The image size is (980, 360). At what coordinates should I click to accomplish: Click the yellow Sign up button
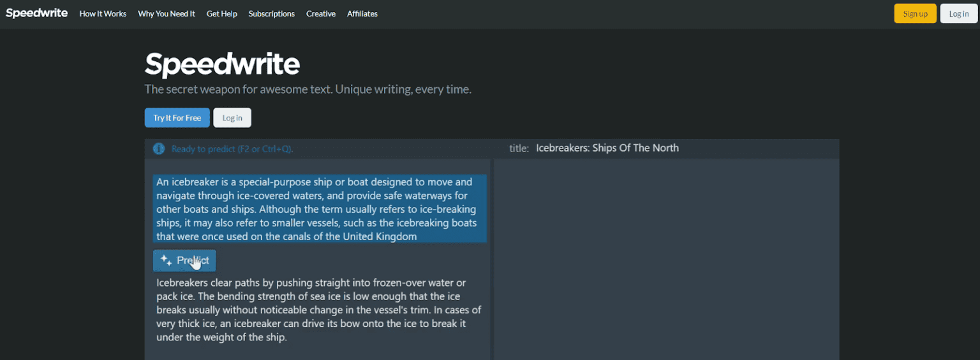[915, 13]
